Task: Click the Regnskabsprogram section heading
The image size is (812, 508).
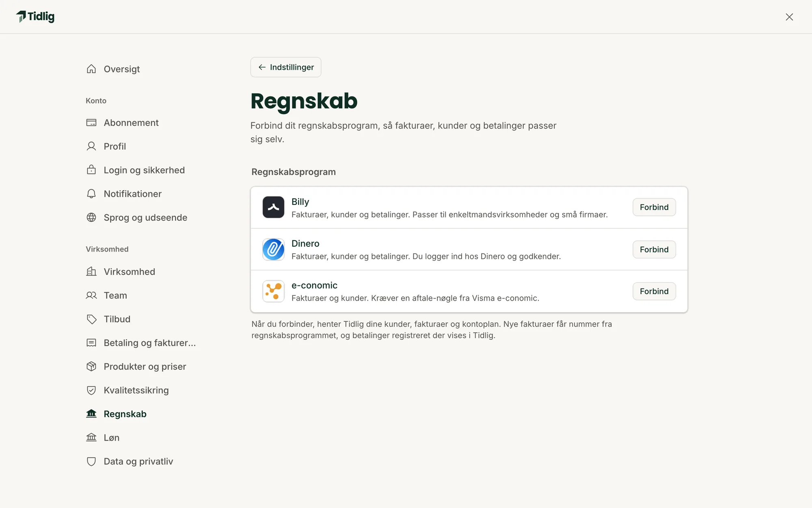Action: [294, 172]
